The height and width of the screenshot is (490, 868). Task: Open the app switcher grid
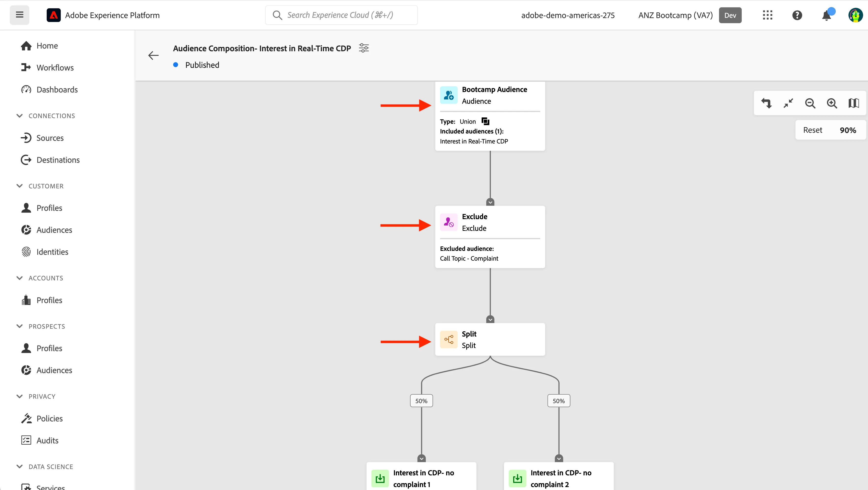click(768, 15)
